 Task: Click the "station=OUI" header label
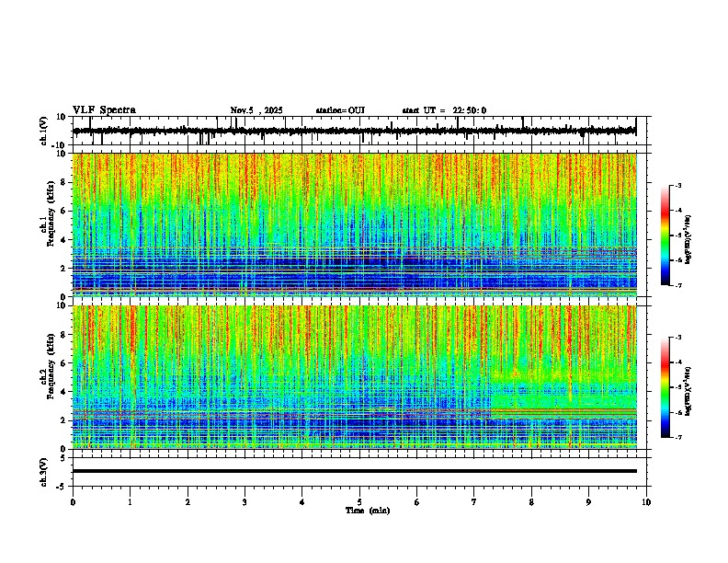pyautogui.click(x=340, y=110)
